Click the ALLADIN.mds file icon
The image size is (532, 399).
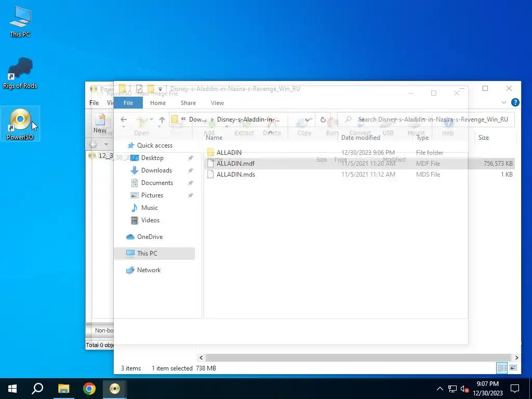point(210,175)
